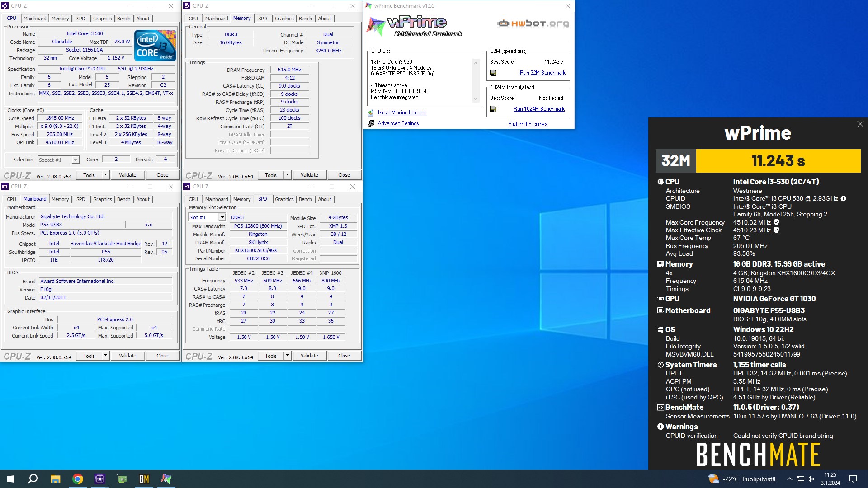The height and width of the screenshot is (488, 868).
Task: Open Slot #1 dropdown in SPD window
Action: 222,217
